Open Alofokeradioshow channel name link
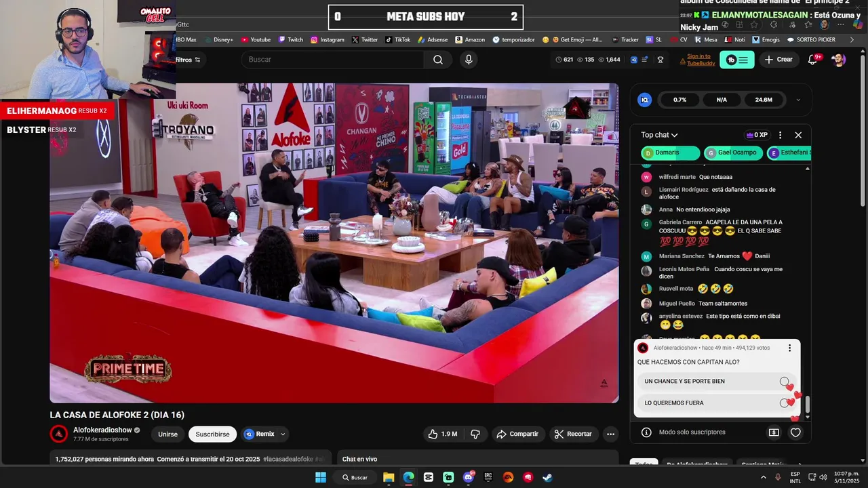The width and height of the screenshot is (868, 488). pyautogui.click(x=102, y=430)
